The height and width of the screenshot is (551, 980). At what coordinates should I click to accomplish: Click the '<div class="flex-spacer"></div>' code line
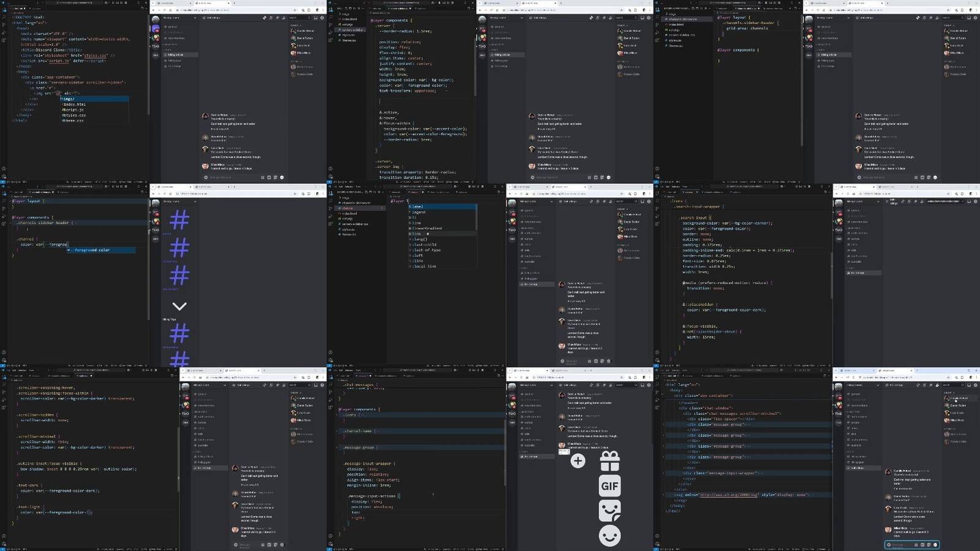click(x=720, y=419)
